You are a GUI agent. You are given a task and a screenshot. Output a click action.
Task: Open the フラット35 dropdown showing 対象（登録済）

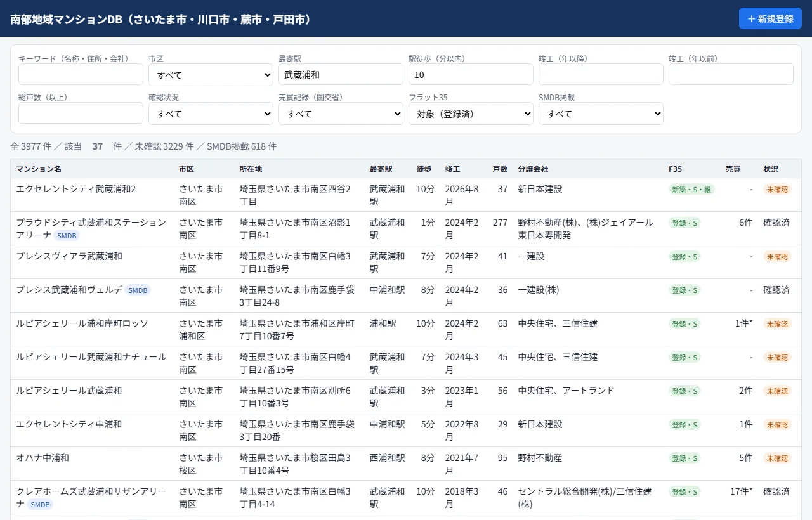tap(471, 114)
